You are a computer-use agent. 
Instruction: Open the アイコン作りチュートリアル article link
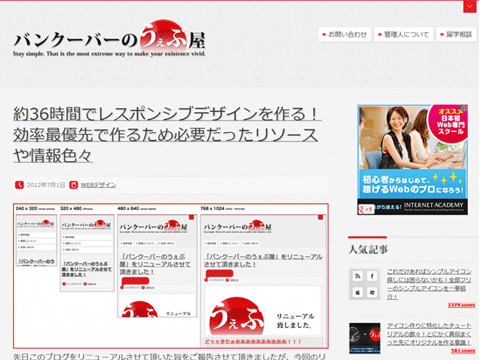[x=429, y=334]
